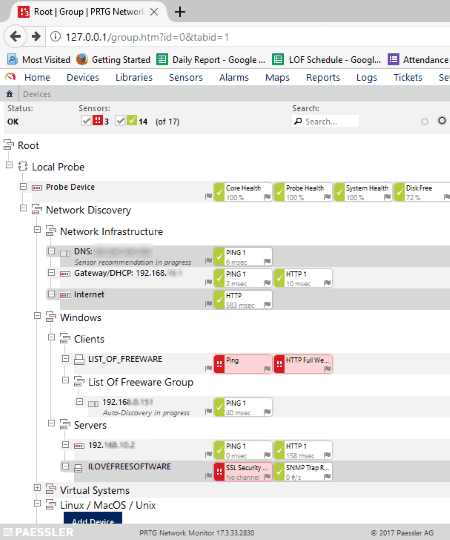Click the red HTTP Full Web sensor icon
Image resolution: width=450 pixels, height=540 pixels.
(x=279, y=364)
